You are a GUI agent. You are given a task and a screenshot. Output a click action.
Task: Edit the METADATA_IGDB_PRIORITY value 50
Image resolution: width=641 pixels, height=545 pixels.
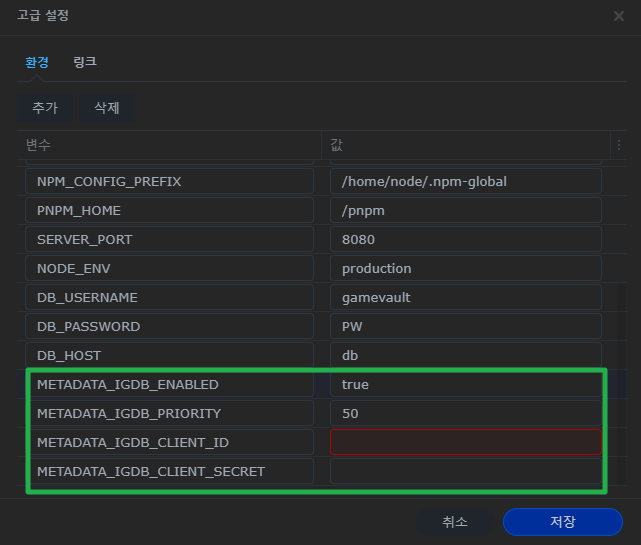(465, 413)
